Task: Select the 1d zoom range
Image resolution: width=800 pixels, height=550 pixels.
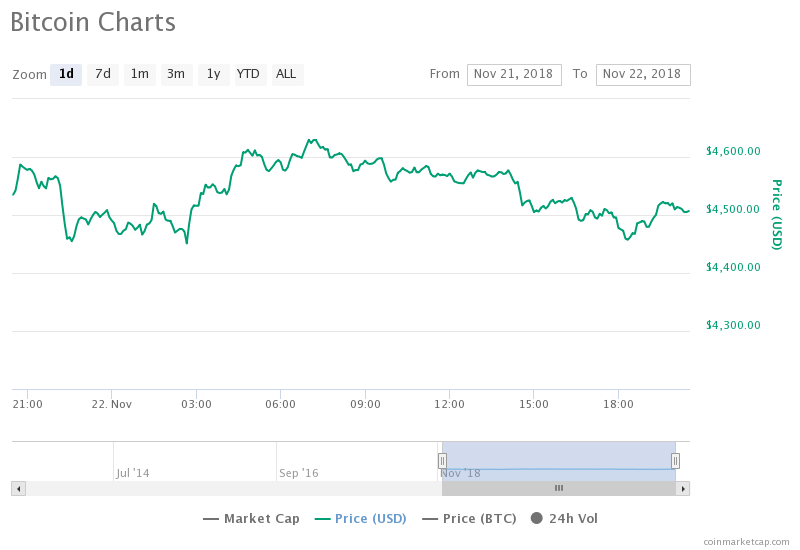Action: [66, 74]
